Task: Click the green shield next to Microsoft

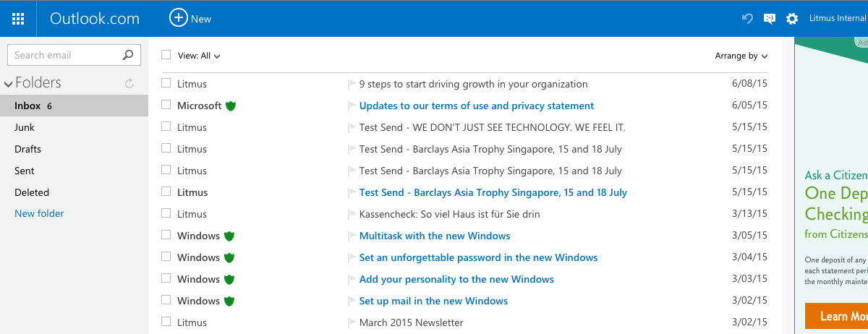Action: [231, 106]
